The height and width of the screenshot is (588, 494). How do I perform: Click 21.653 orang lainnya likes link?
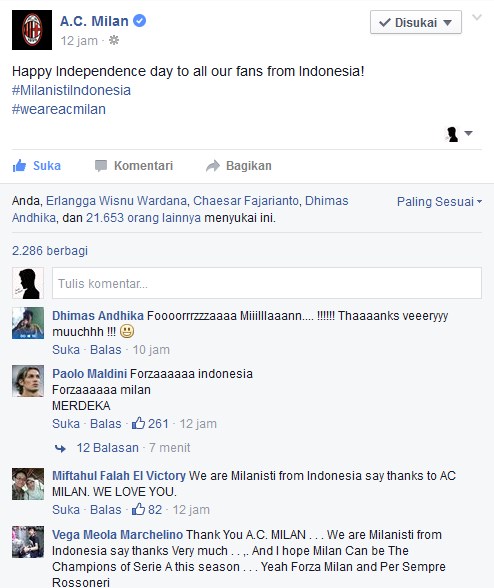[143, 218]
